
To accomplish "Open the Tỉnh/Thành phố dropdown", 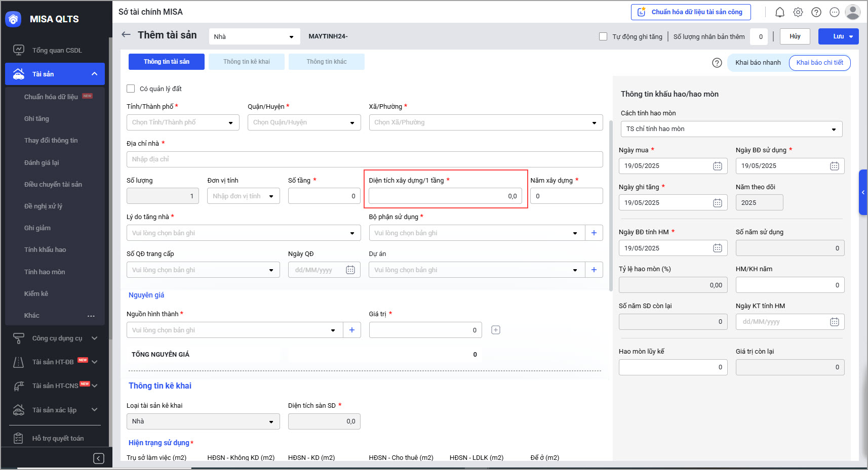I will click(183, 122).
